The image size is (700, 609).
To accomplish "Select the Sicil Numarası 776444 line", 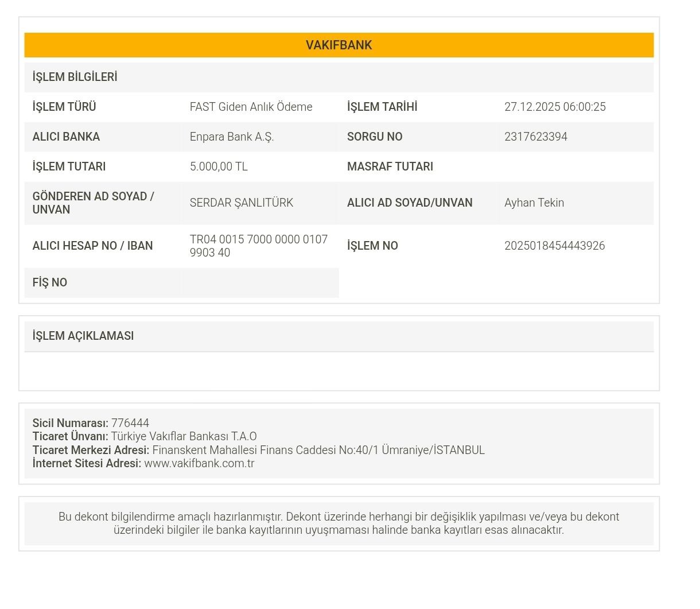I will (91, 423).
